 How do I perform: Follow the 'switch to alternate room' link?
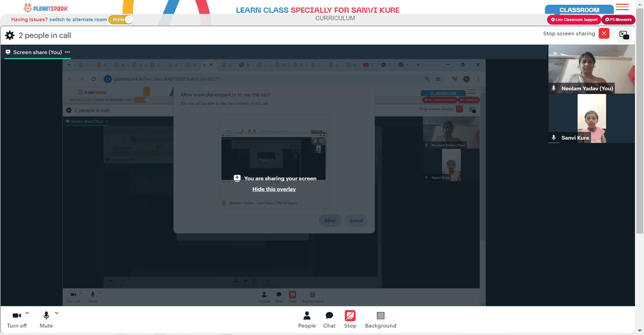78,19
